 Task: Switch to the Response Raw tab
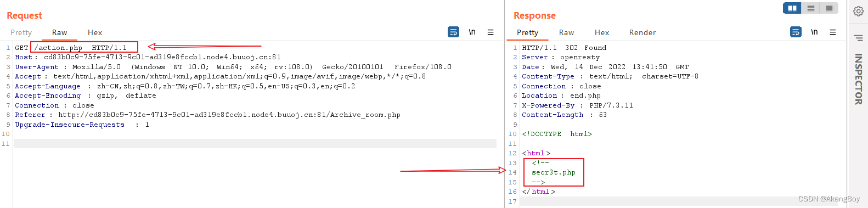pyautogui.click(x=566, y=32)
